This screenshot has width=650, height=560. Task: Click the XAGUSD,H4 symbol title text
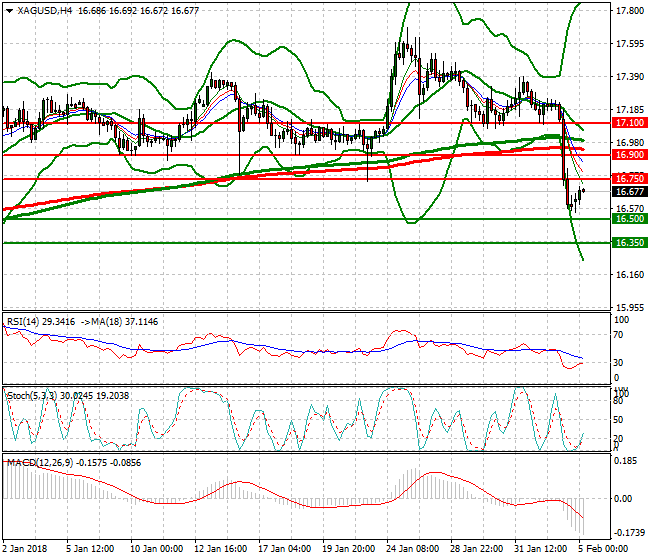tap(45, 11)
